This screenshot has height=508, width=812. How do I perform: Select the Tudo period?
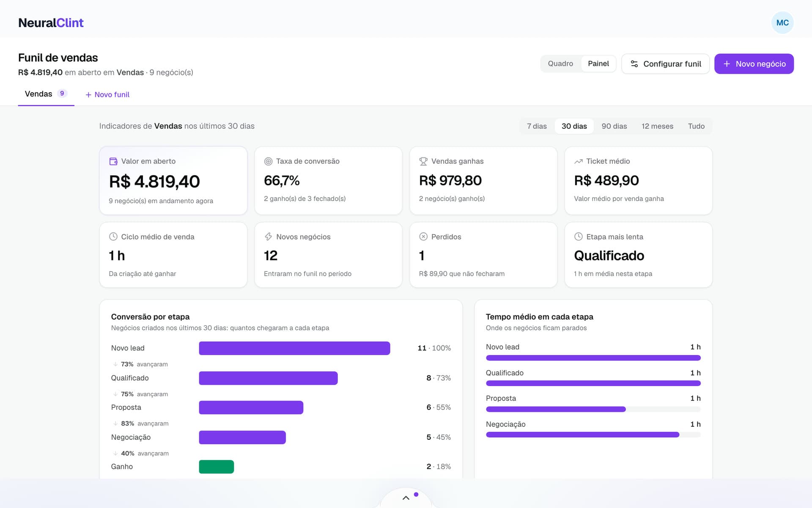pyautogui.click(x=696, y=126)
